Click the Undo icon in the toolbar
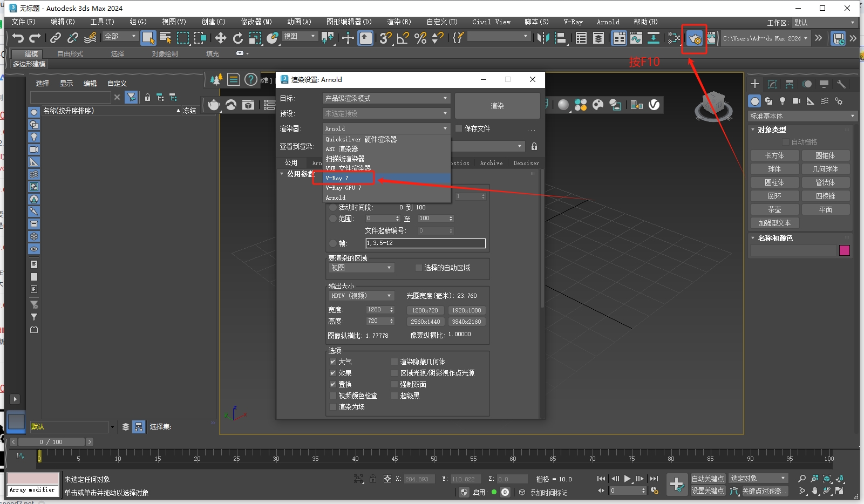The image size is (864, 504). click(x=17, y=38)
